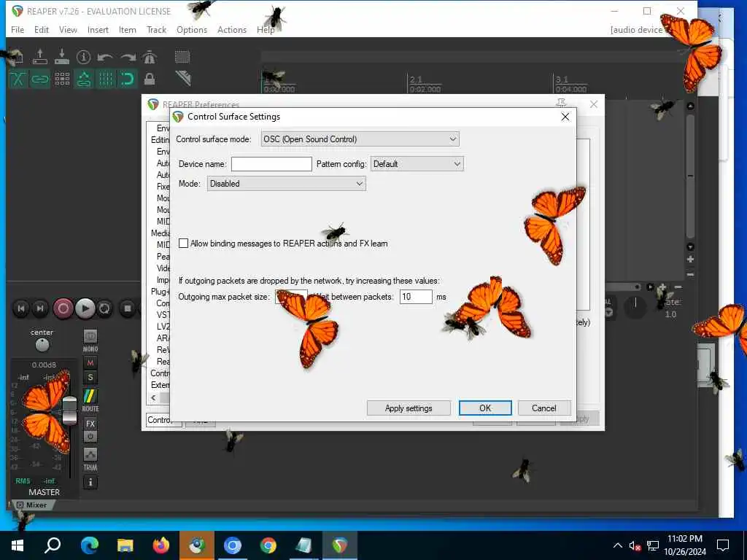Open File Explorer from taskbar

125,545
